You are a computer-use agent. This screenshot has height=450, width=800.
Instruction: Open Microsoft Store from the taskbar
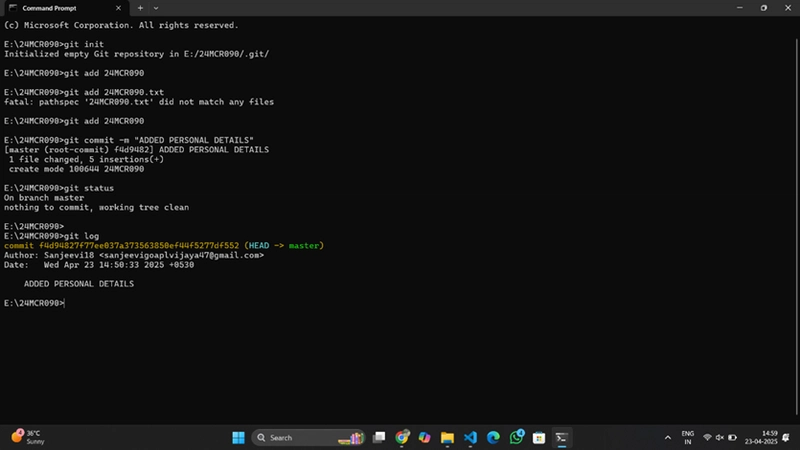coord(539,438)
